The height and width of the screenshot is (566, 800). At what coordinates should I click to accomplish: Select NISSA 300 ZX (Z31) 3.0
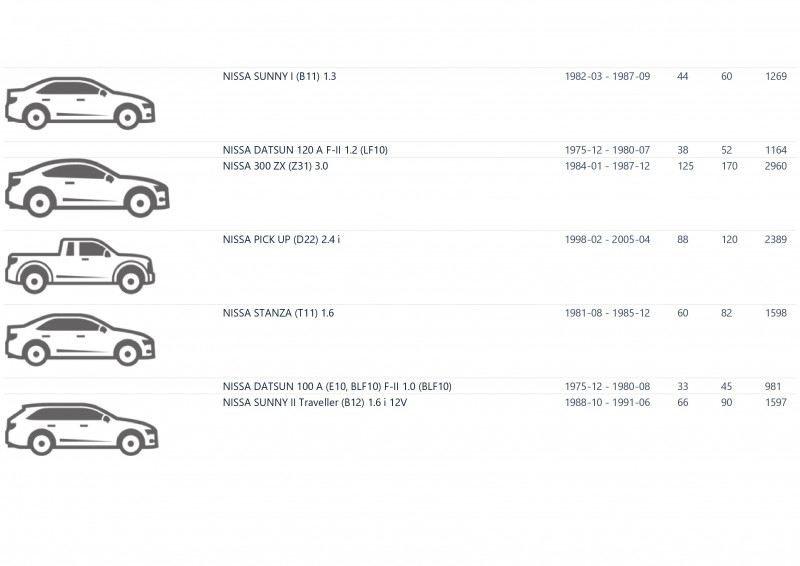[275, 166]
